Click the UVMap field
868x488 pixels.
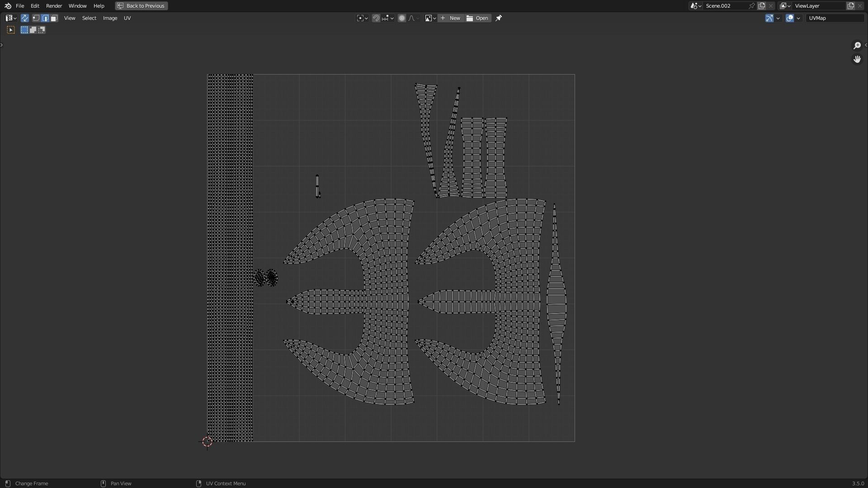pyautogui.click(x=834, y=18)
